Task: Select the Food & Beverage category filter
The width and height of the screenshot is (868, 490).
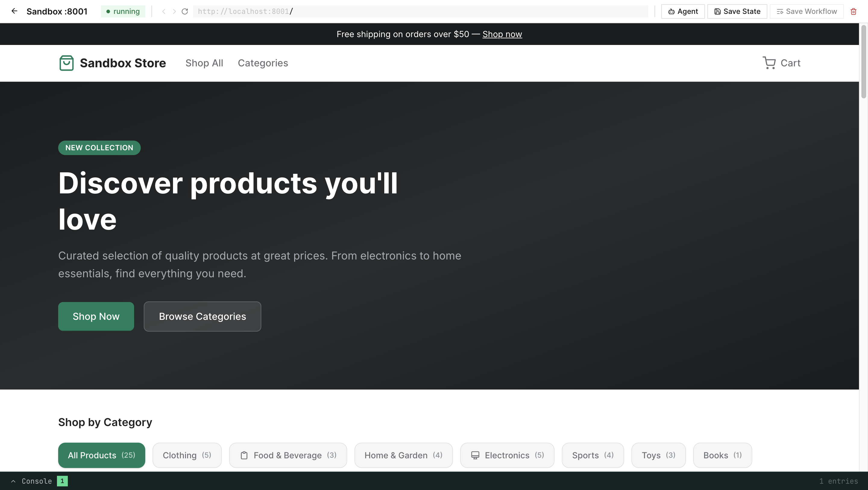Action: coord(288,455)
